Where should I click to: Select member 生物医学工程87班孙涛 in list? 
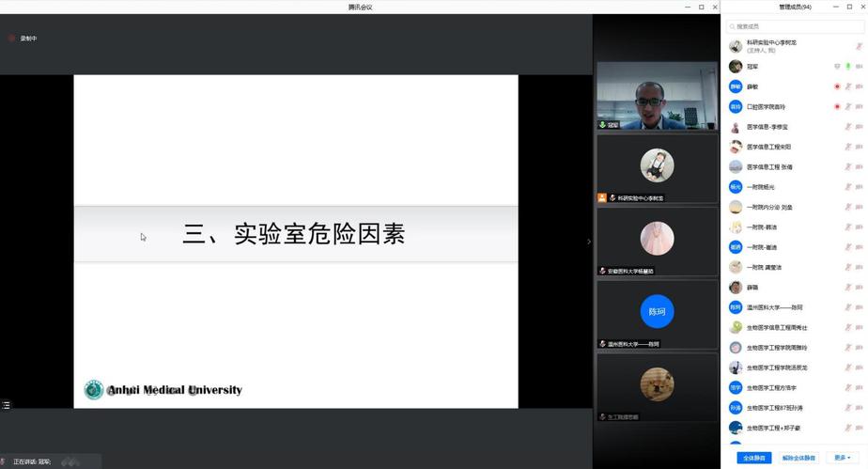click(774, 408)
